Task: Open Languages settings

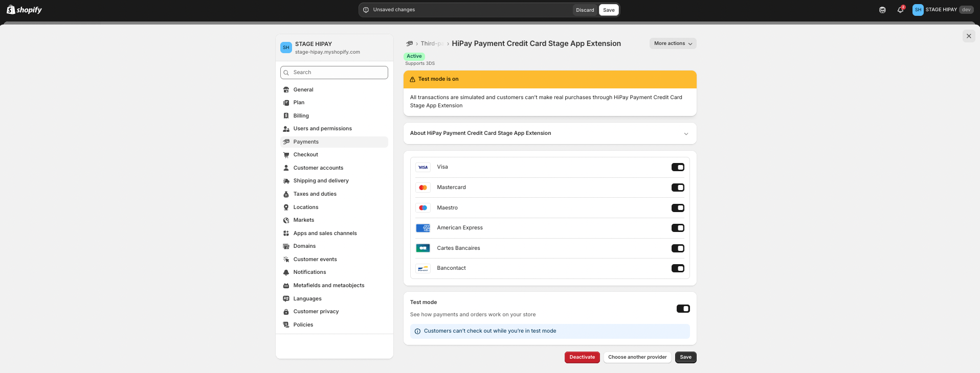Action: [334, 299]
